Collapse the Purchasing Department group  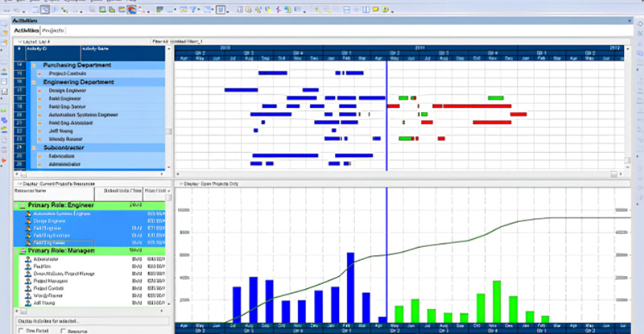[x=33, y=64]
